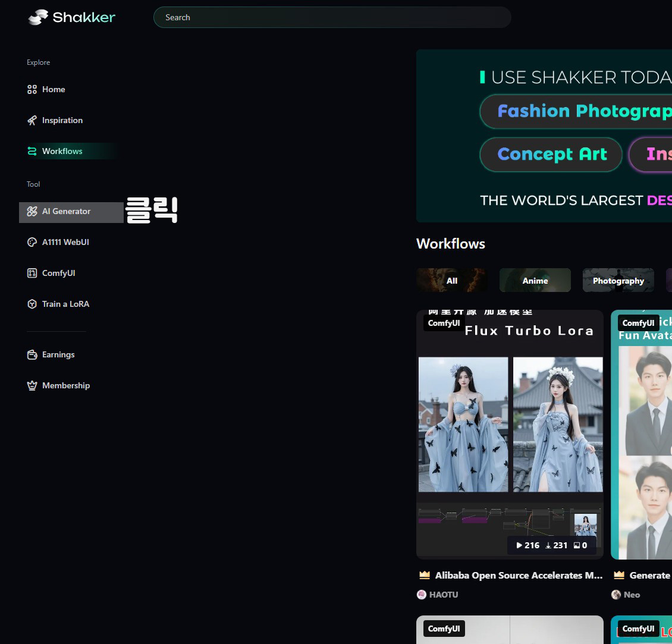Click the Train a LoRA cube icon

[x=32, y=304]
